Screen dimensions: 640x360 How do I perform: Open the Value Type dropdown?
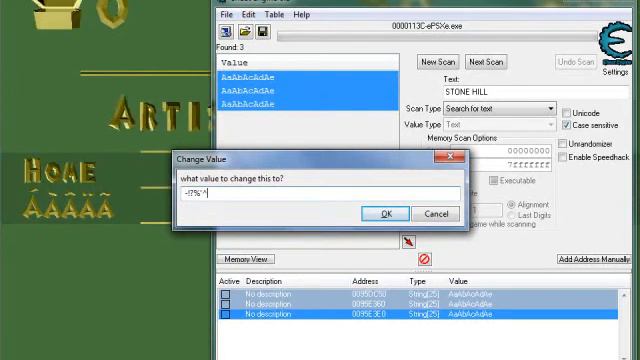[x=500, y=124]
